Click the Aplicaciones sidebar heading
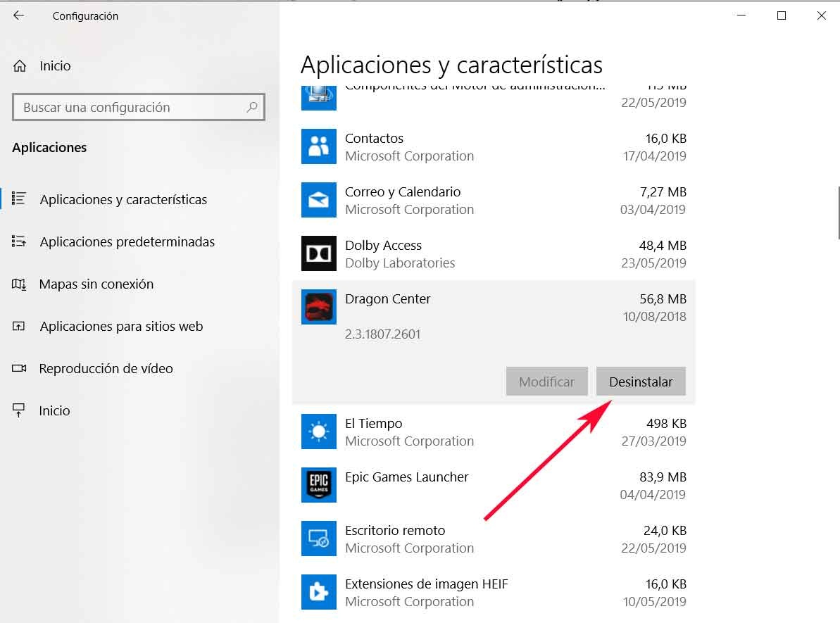The height and width of the screenshot is (623, 840). [x=49, y=147]
